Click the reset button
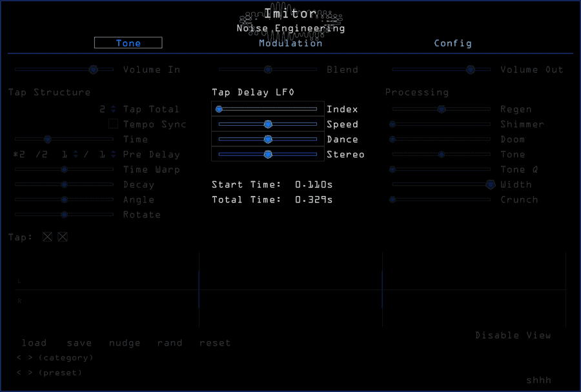 coord(215,343)
